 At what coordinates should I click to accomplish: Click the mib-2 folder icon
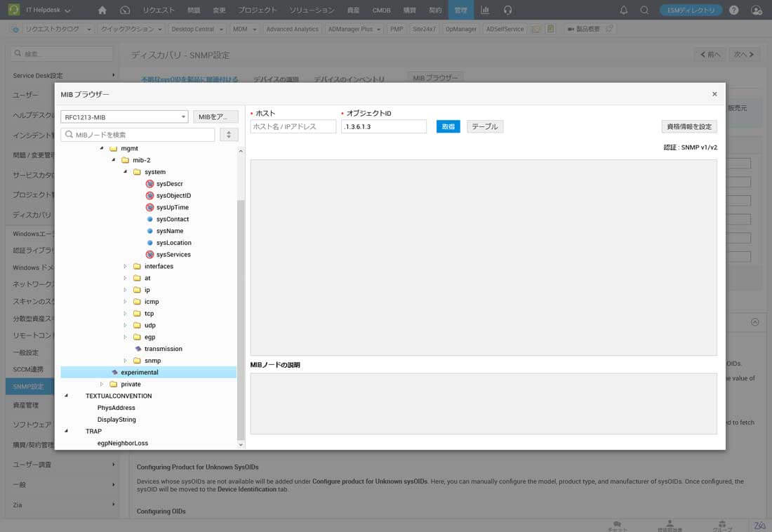coord(126,160)
